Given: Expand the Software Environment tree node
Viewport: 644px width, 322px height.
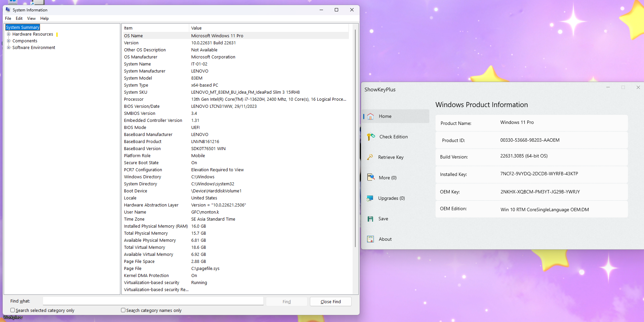Looking at the screenshot, I should pos(9,48).
